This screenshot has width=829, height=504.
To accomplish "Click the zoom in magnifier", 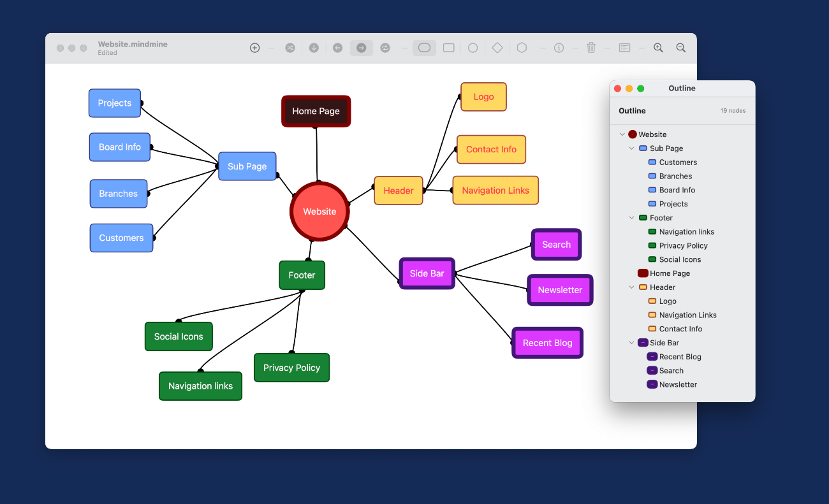I will [x=658, y=48].
